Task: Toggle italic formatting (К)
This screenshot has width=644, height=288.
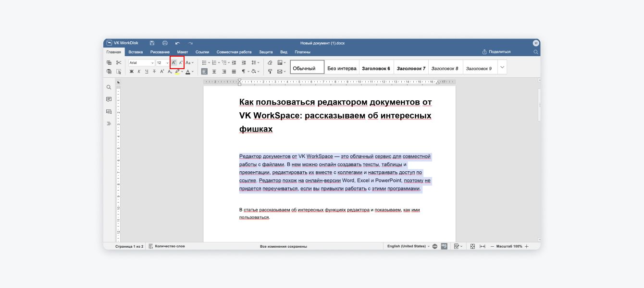Action: click(x=139, y=72)
